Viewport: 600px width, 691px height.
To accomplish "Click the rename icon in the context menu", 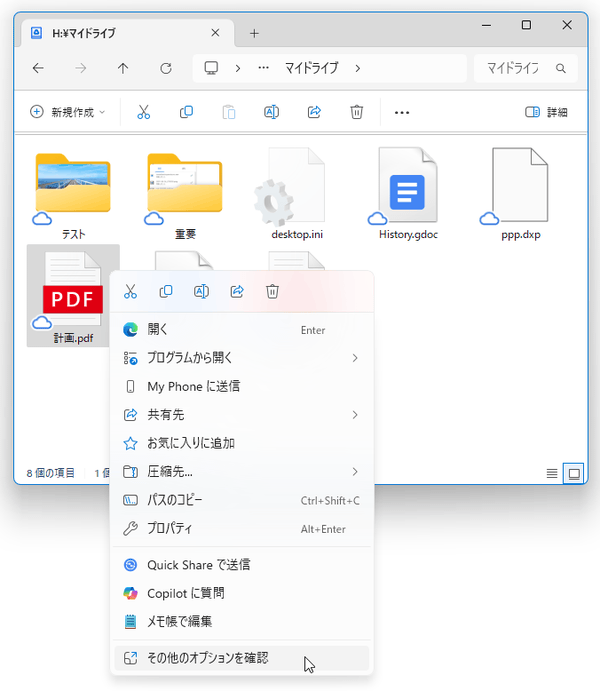I will point(201,291).
